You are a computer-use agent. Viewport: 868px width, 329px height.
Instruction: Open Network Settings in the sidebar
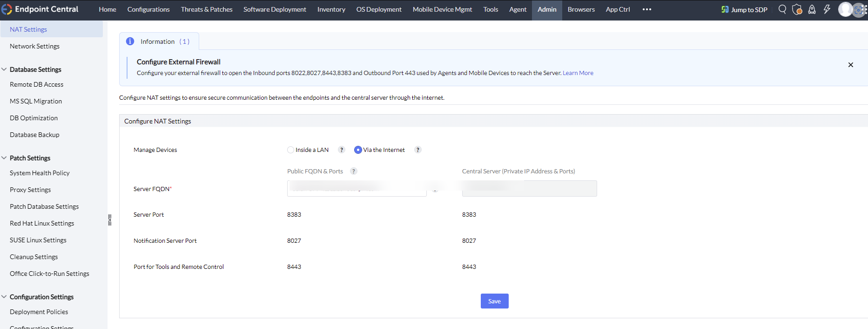(34, 46)
